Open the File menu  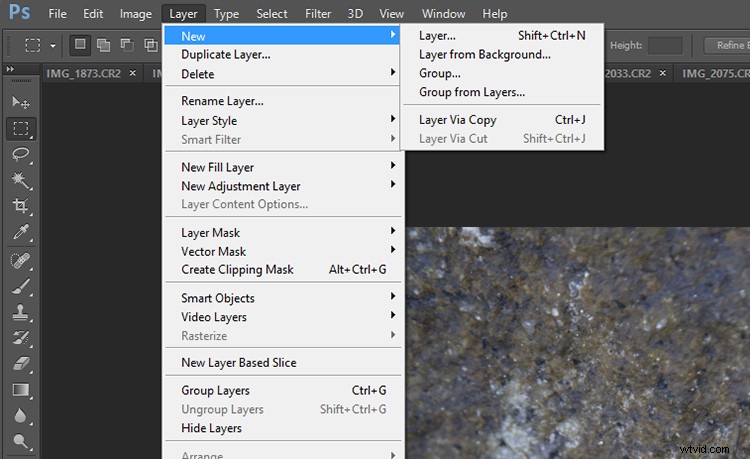click(57, 14)
